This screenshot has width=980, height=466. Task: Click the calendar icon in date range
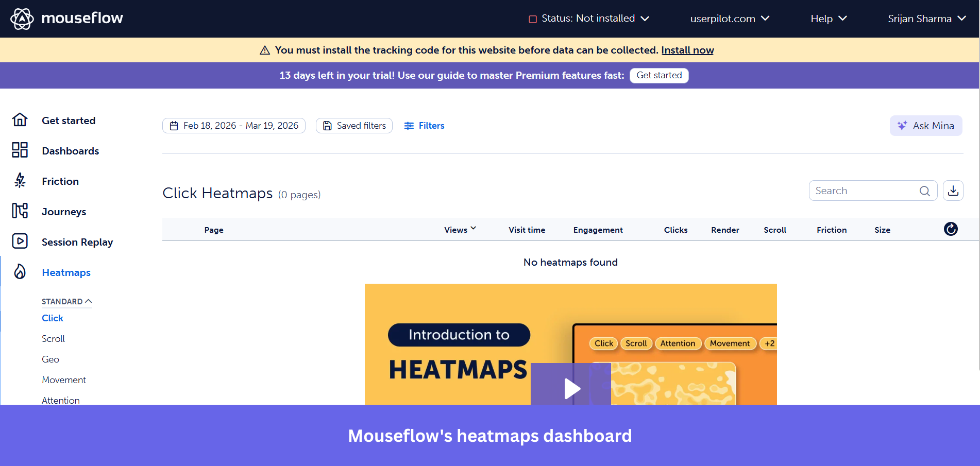pos(174,126)
